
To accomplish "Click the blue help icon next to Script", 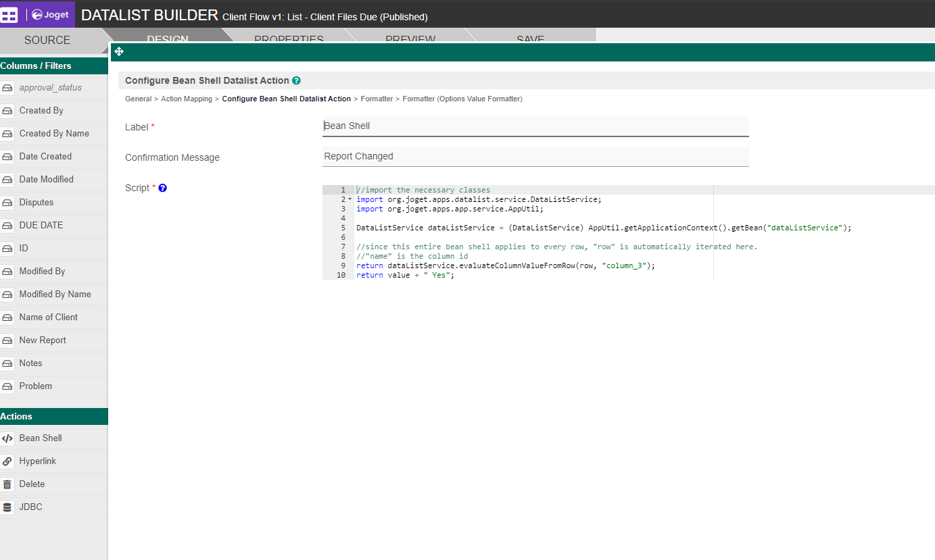I will tap(162, 188).
